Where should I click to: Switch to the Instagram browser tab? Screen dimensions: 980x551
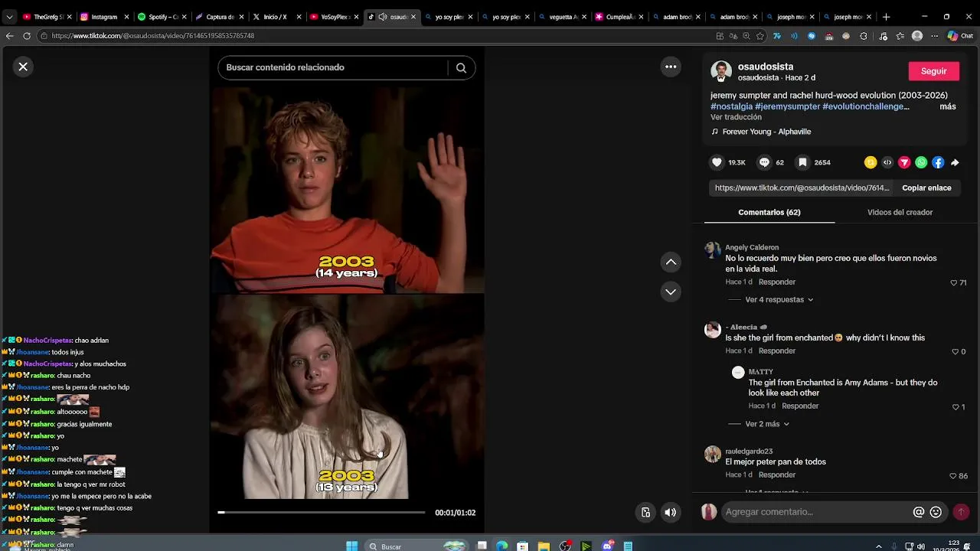(104, 16)
